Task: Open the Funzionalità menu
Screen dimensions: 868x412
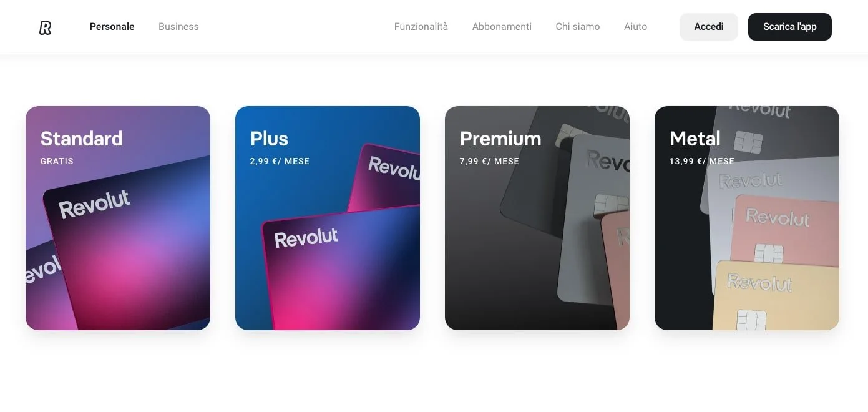Action: [x=421, y=27]
